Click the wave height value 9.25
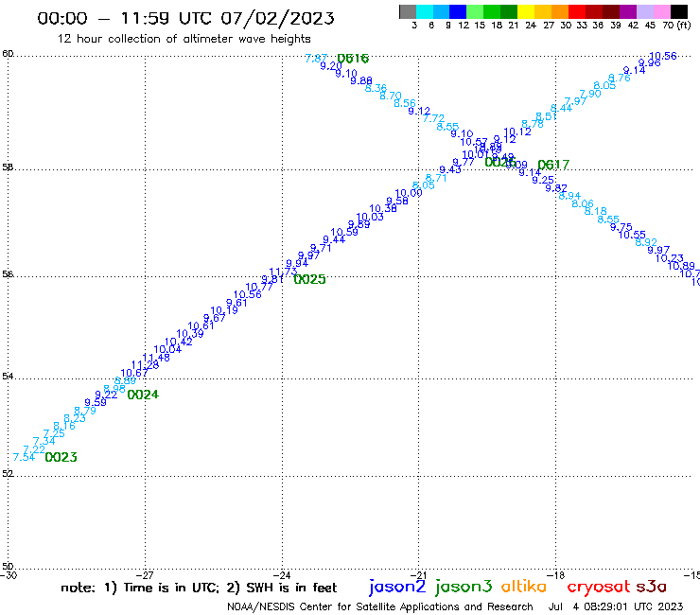The width and height of the screenshot is (700, 615). click(543, 181)
